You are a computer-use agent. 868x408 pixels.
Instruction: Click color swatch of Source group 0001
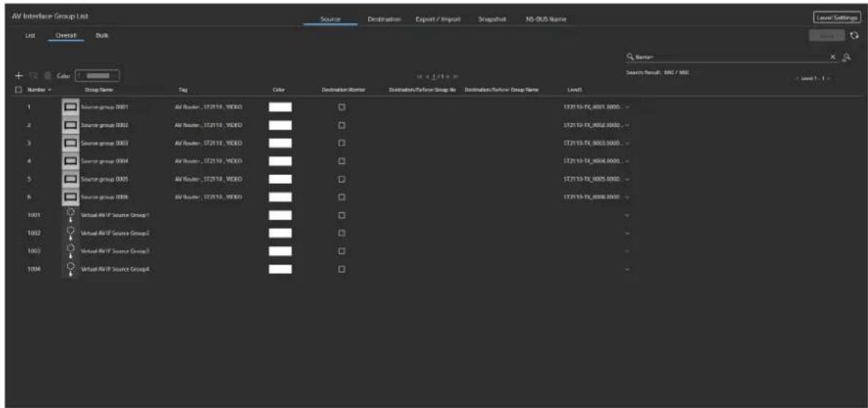280,107
